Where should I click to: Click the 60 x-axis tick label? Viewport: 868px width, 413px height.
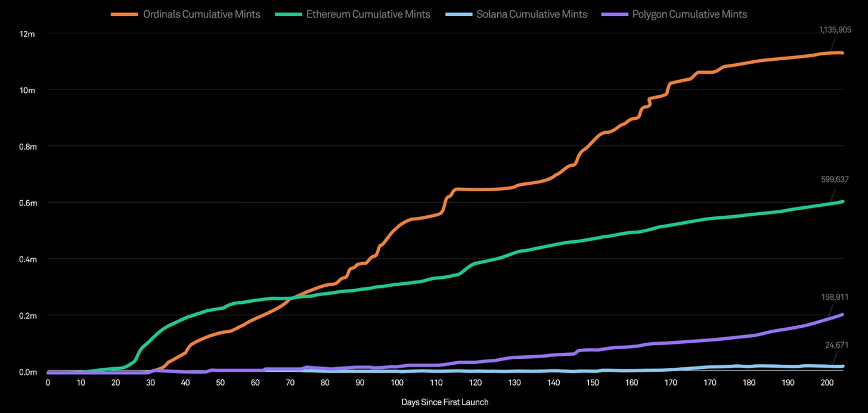tap(256, 383)
